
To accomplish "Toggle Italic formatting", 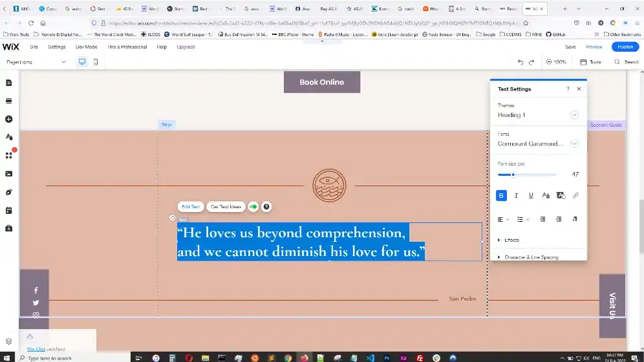I will coord(516,195).
